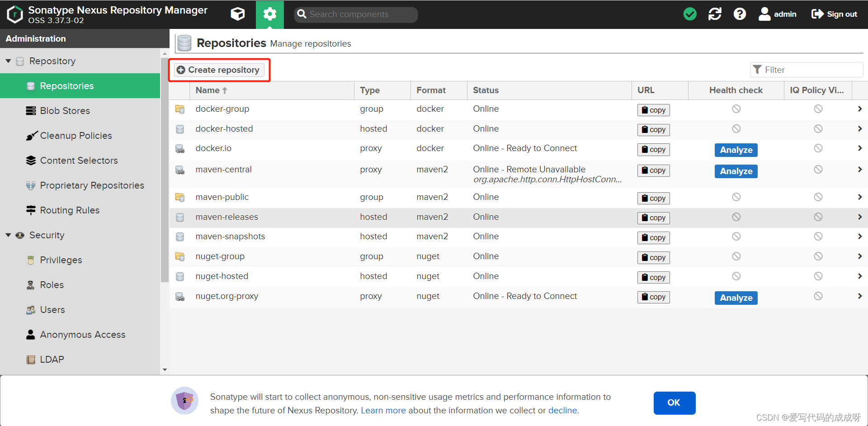Viewport: 868px width, 426px height.
Task: Copy URL of docker-group repository
Action: pyautogui.click(x=654, y=110)
